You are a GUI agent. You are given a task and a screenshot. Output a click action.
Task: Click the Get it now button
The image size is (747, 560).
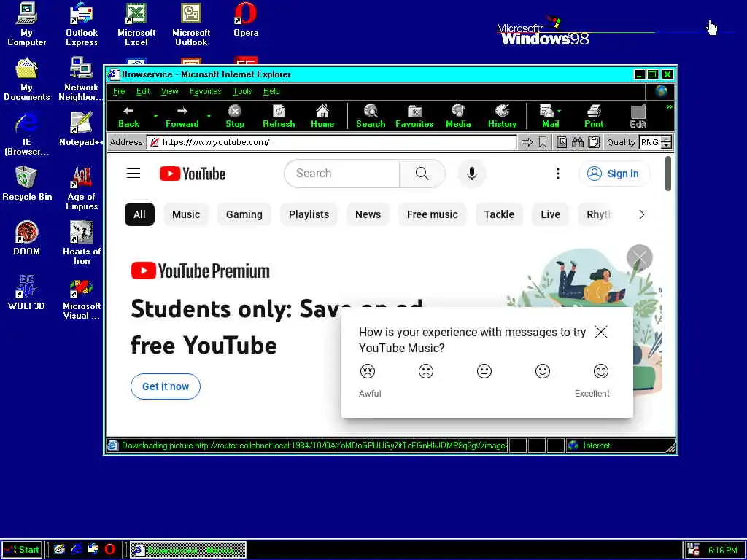click(x=166, y=386)
